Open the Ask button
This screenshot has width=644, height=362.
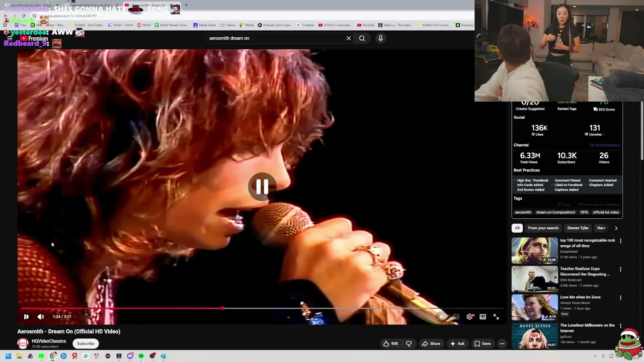[x=457, y=344]
